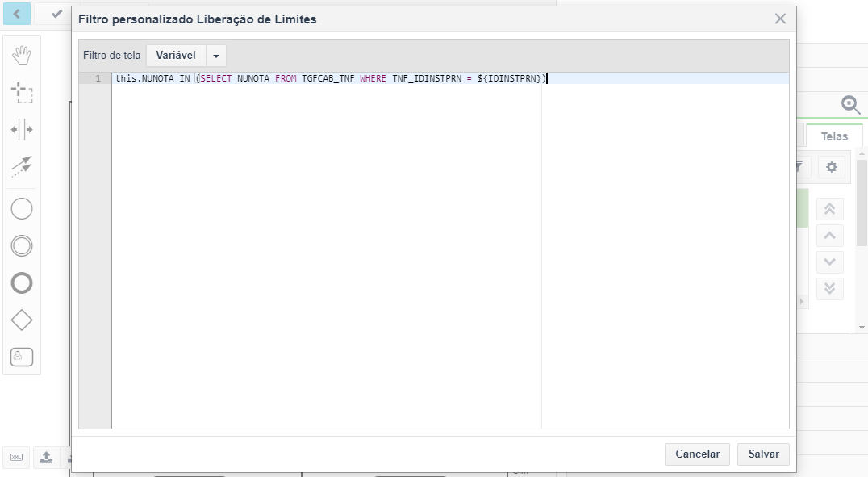Viewport: 868px width, 477px height.
Task: Click the WHERE keyword in query
Action: coord(373,78)
